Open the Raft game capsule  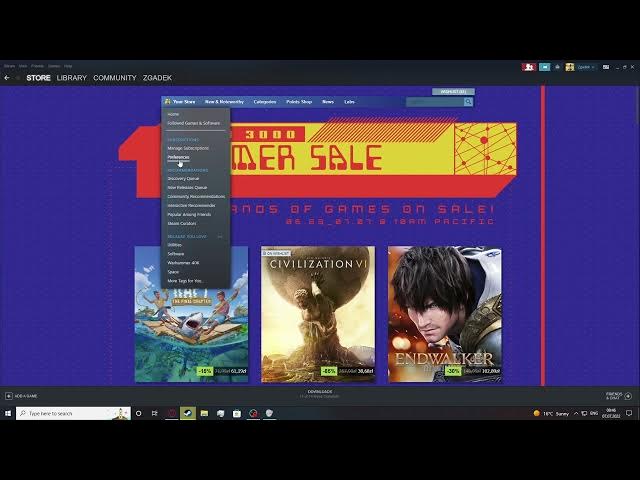[x=191, y=314]
